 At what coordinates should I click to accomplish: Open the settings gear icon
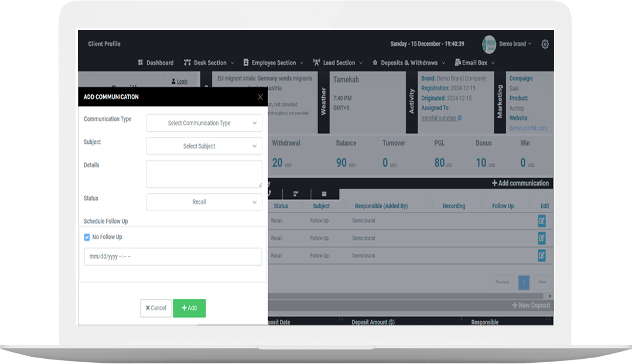tap(545, 44)
